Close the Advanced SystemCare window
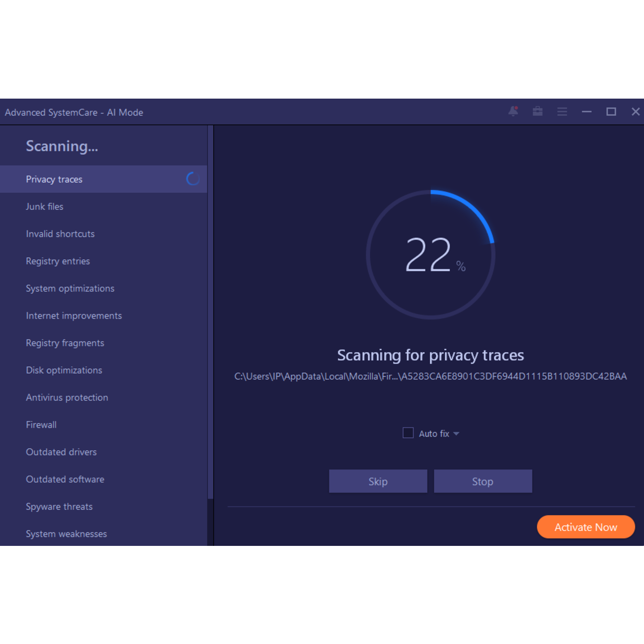The width and height of the screenshot is (644, 644). click(x=635, y=112)
